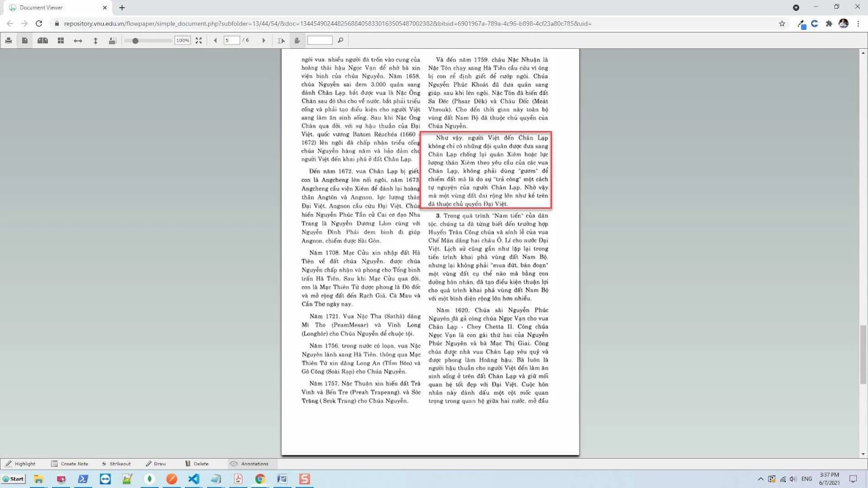Launch PowerShell from taskbar
The height and width of the screenshot is (488, 868).
point(83,479)
